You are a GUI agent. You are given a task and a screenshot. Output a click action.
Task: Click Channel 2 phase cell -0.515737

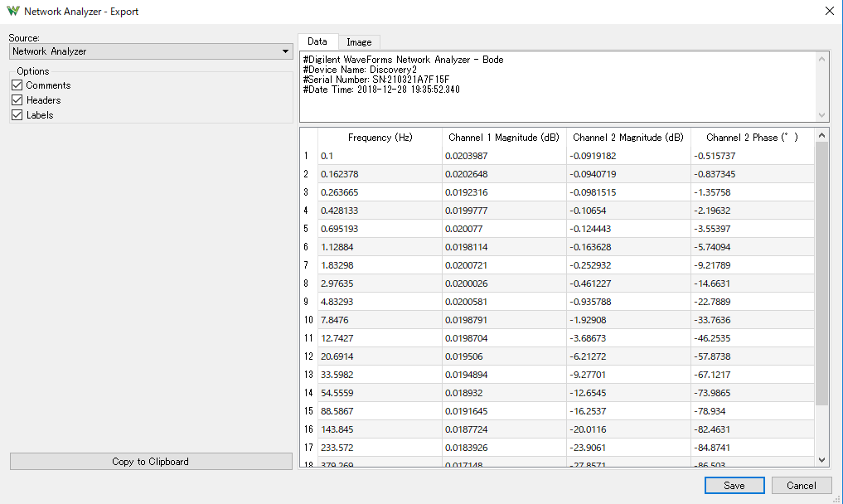753,156
